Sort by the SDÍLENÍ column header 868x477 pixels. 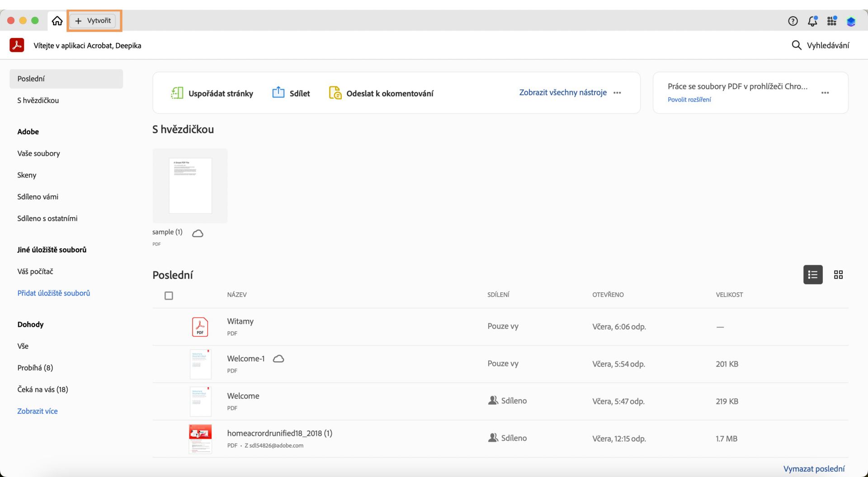[x=498, y=295]
